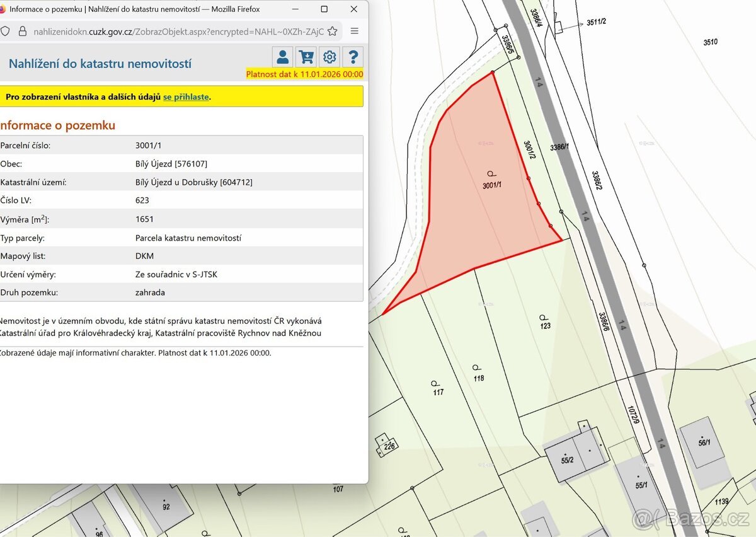The width and height of the screenshot is (756, 537).
Task: Bookmark this page with the star icon
Action: [332, 31]
